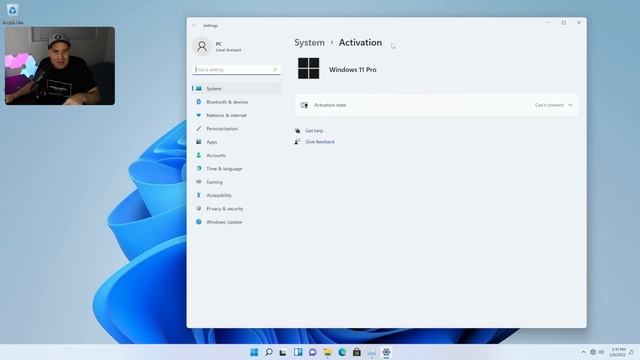Open the Get help link
Screen dimensions: 640x360
coord(314,131)
